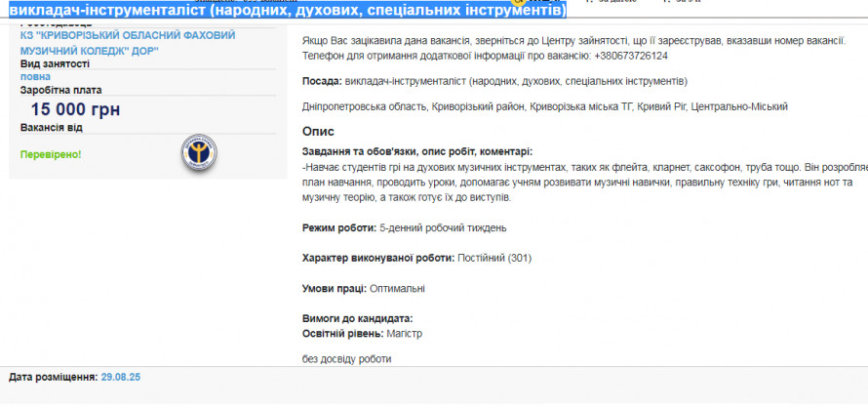The image size is (868, 409).
Task: Click the phone number +380673726124
Action: (x=631, y=56)
